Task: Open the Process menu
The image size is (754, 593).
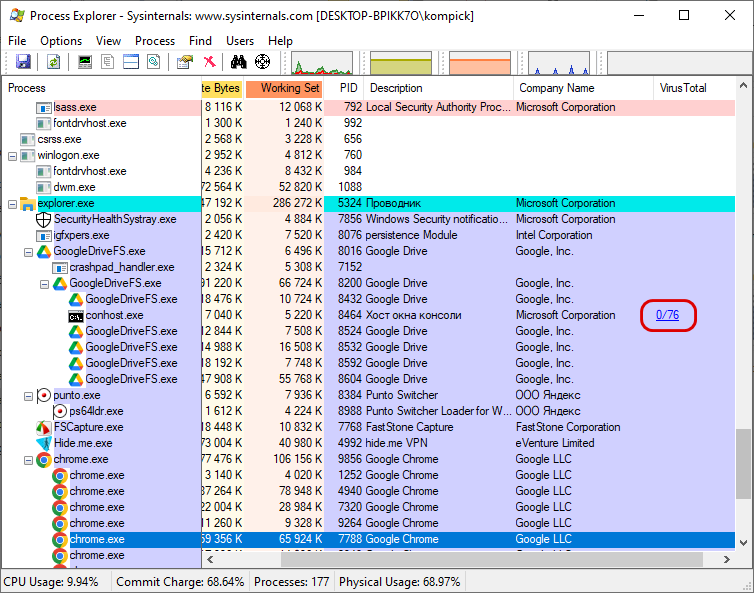Action: tap(155, 41)
